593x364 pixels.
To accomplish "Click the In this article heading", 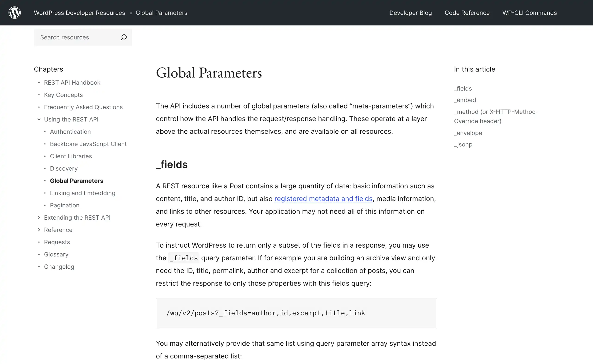I will [474, 69].
